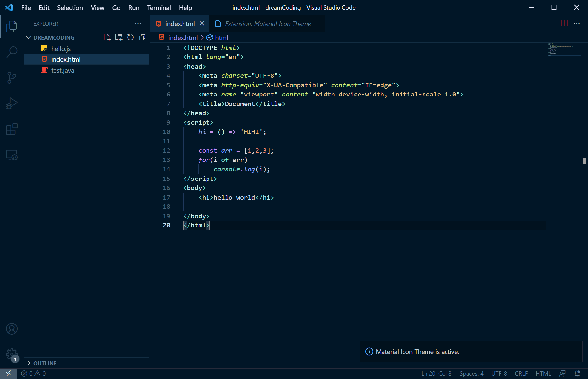Switch to Extension: Material Icon Theme tab
The width and height of the screenshot is (588, 379).
(x=267, y=23)
